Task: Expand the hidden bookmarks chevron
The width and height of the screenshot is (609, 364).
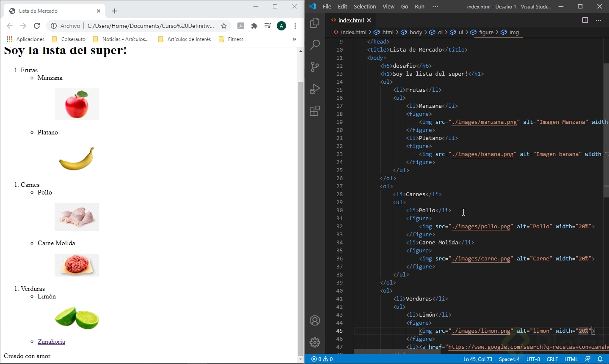Action: point(295,39)
